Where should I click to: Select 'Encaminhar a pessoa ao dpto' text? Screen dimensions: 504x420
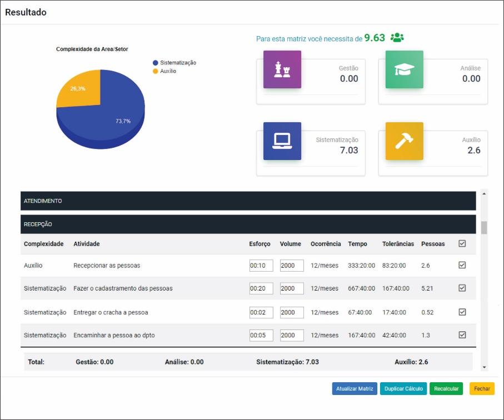coord(114,335)
